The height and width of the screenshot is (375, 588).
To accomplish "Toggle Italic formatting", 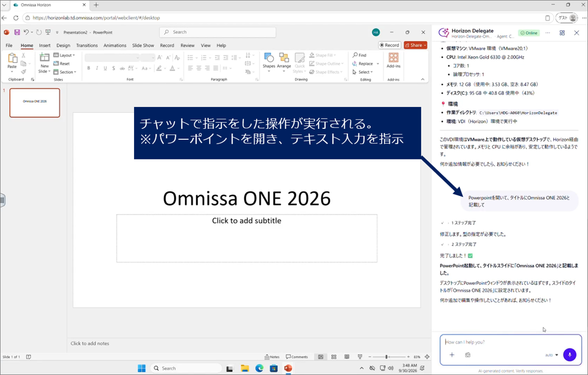I will [97, 68].
